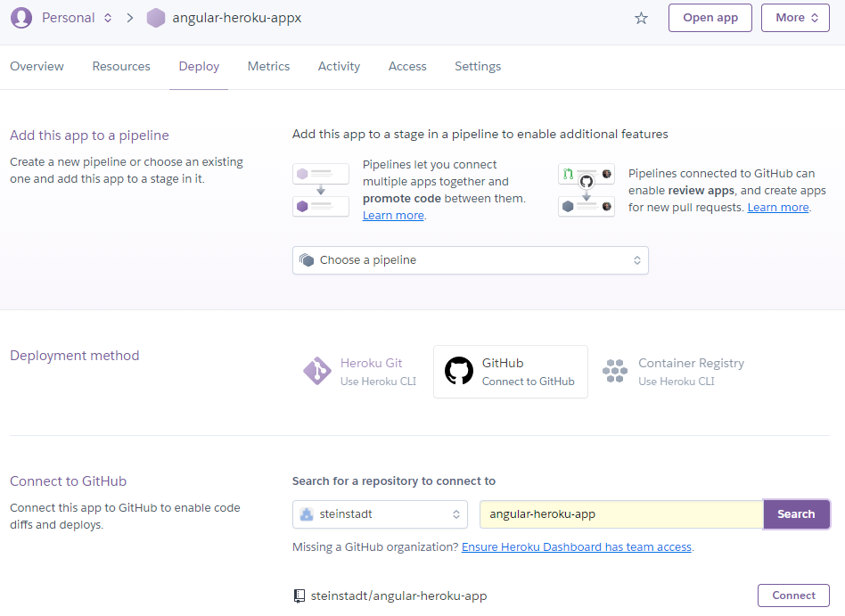Select the Container Registry deployment method

point(674,372)
